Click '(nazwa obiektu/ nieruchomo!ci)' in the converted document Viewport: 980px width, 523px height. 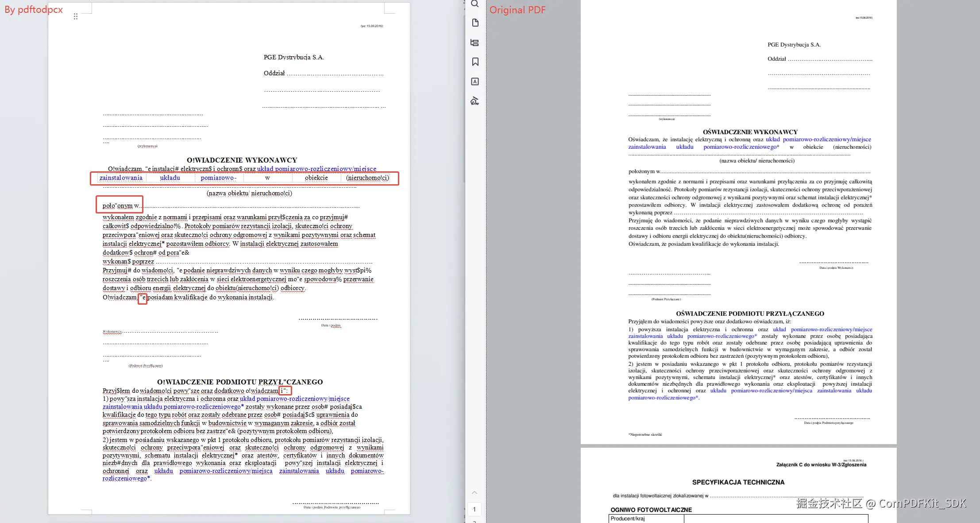249,193
